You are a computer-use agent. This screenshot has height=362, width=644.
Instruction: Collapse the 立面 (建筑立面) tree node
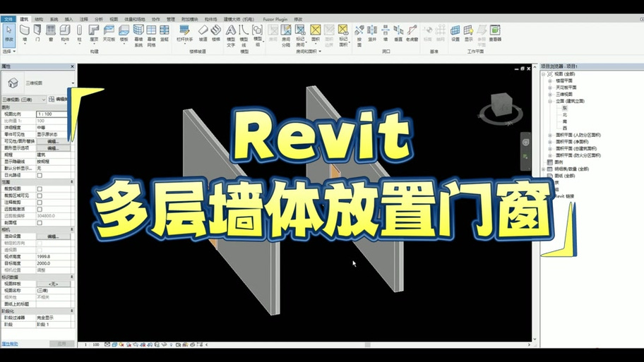tap(550, 101)
